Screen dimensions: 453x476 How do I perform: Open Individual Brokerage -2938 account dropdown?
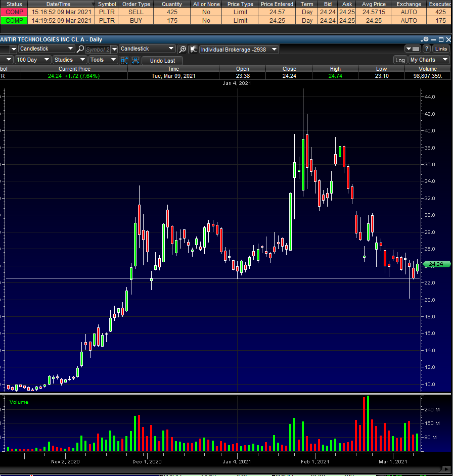[x=239, y=50]
